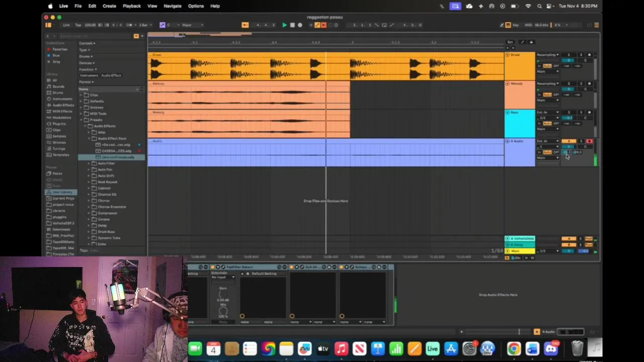Select Samples in browser library
Image resolution: width=644 pixels, height=362 pixels.
tap(59, 136)
